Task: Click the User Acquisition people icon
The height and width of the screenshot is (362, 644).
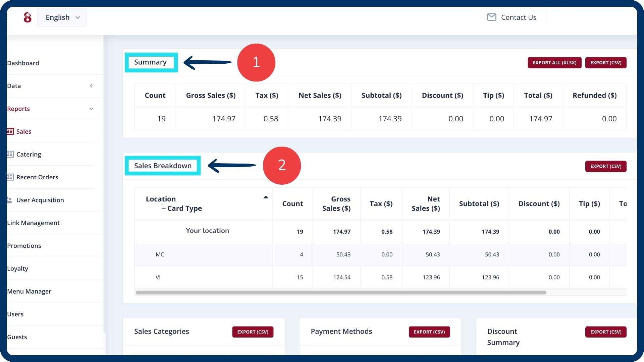Action: coord(9,200)
